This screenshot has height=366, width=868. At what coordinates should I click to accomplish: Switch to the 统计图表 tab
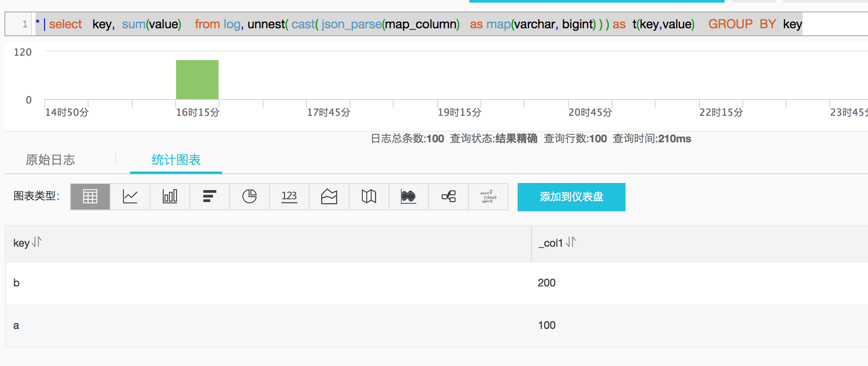[x=176, y=160]
